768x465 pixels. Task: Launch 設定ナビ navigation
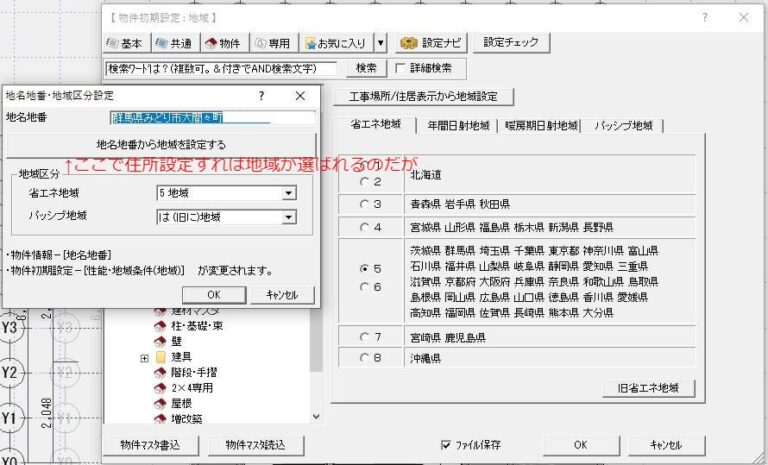pos(431,43)
